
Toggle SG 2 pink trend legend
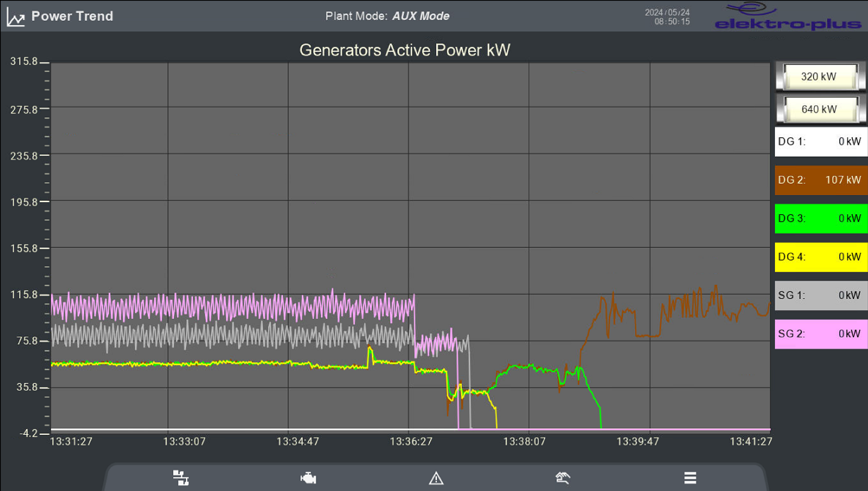click(821, 334)
